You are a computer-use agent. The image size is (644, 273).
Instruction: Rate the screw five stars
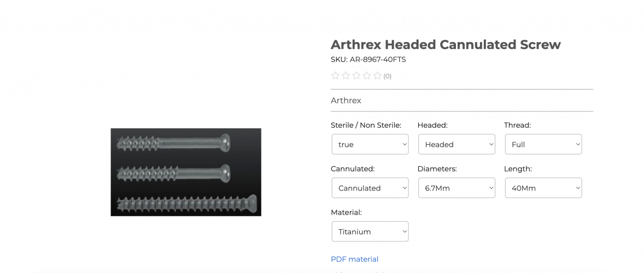click(x=377, y=76)
